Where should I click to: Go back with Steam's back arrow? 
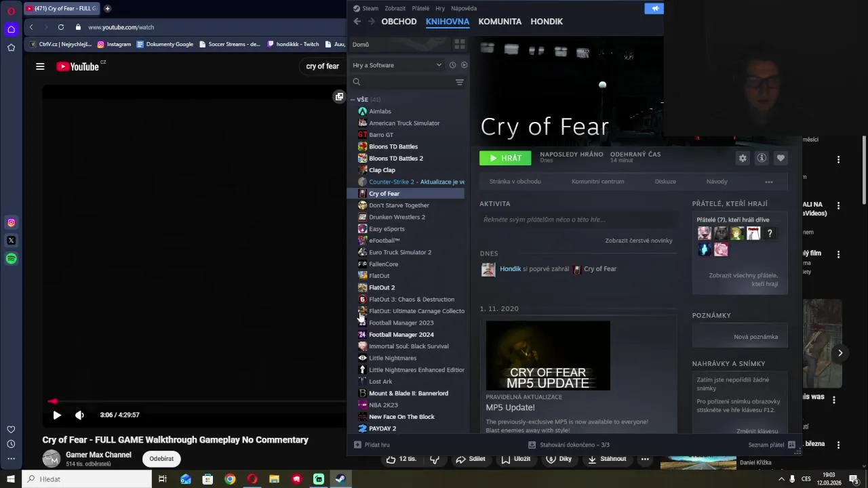tap(357, 22)
